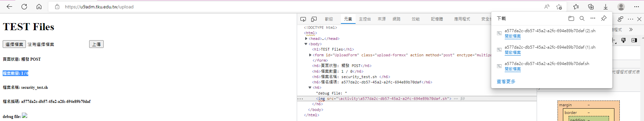This screenshot has width=644, height=121.
Task: Show more styles pane tabs with the chevron
Action: (x=631, y=29)
